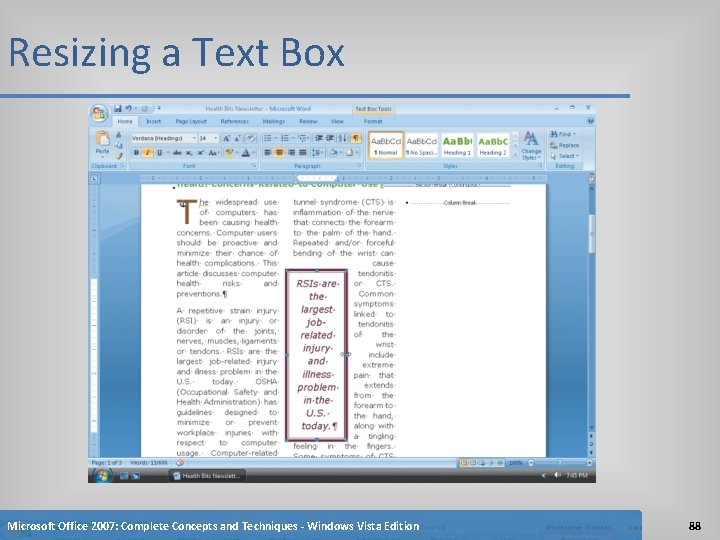Image resolution: width=720 pixels, height=540 pixels.
Task: Open the font size dropdown showing 14
Action: [215, 138]
